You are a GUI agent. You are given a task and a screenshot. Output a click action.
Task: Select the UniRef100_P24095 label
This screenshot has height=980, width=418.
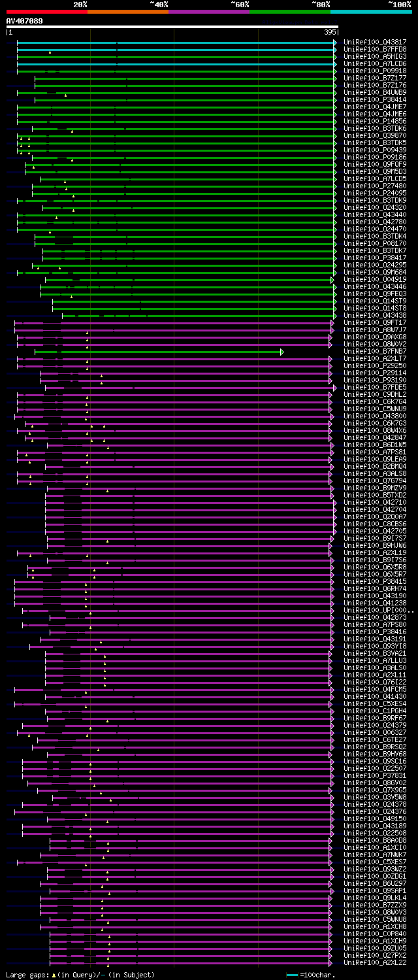pos(376,194)
